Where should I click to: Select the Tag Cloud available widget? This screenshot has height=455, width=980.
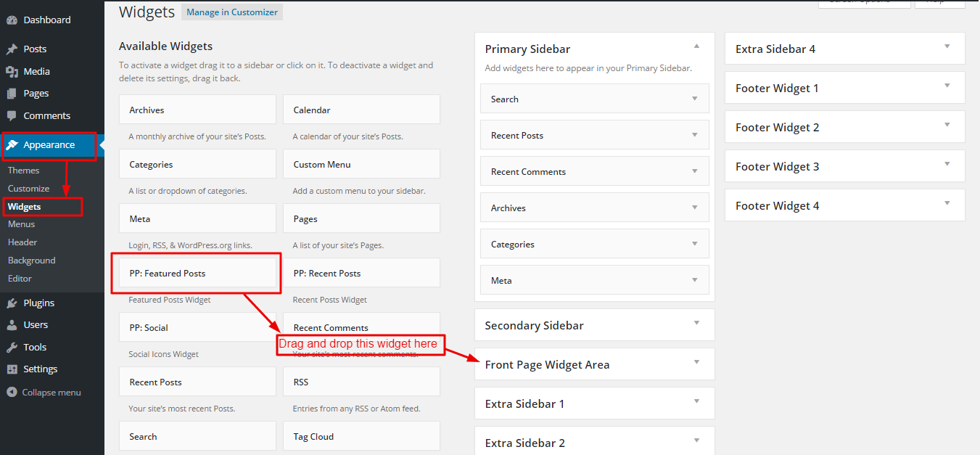click(361, 436)
